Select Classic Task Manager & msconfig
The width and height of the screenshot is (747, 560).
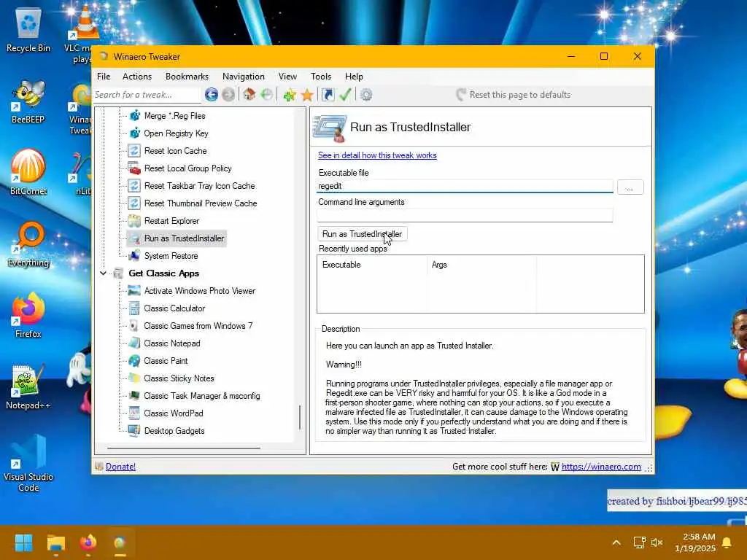point(202,396)
